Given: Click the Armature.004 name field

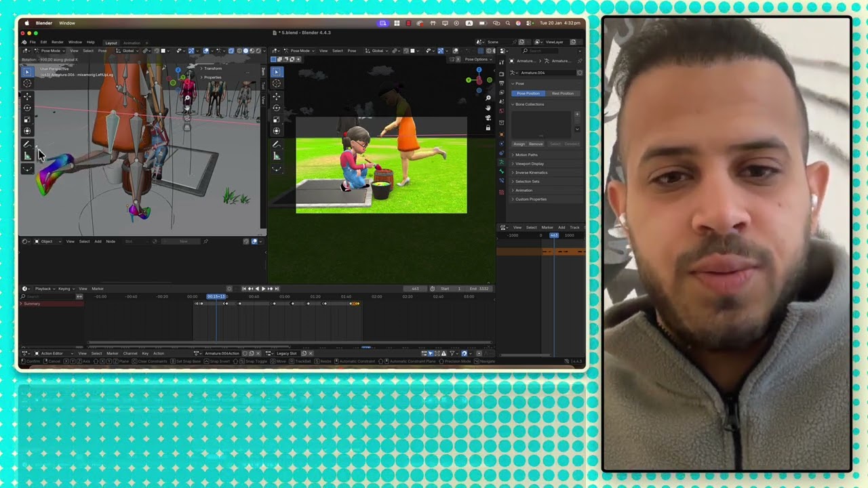Looking at the screenshot, I should point(548,73).
